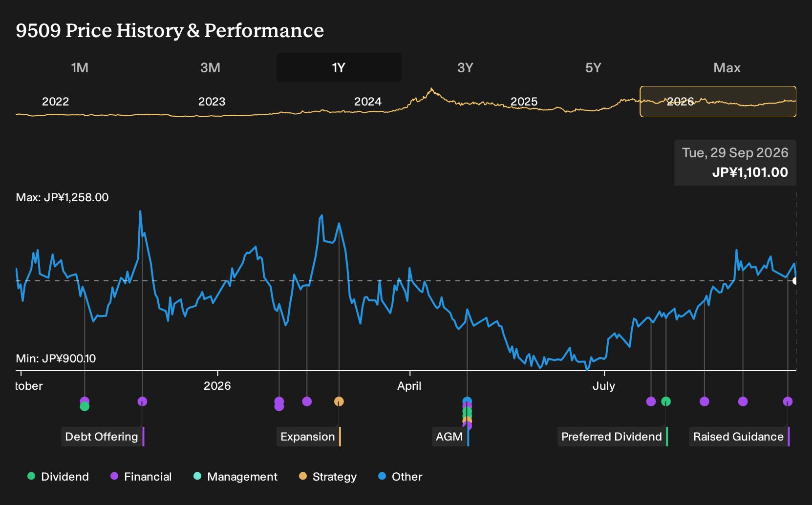
Task: Click the Min: JP¥900.10 label
Action: click(x=56, y=358)
